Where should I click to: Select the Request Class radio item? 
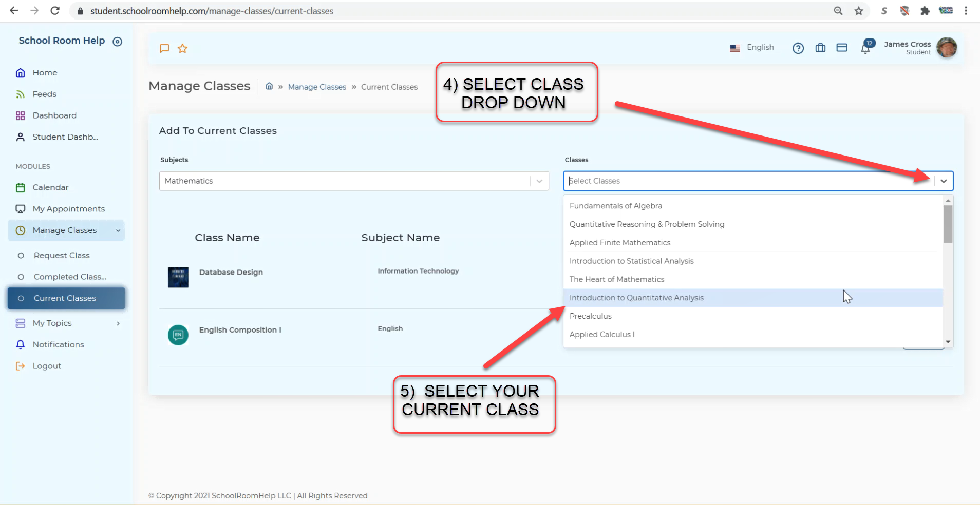coord(62,255)
